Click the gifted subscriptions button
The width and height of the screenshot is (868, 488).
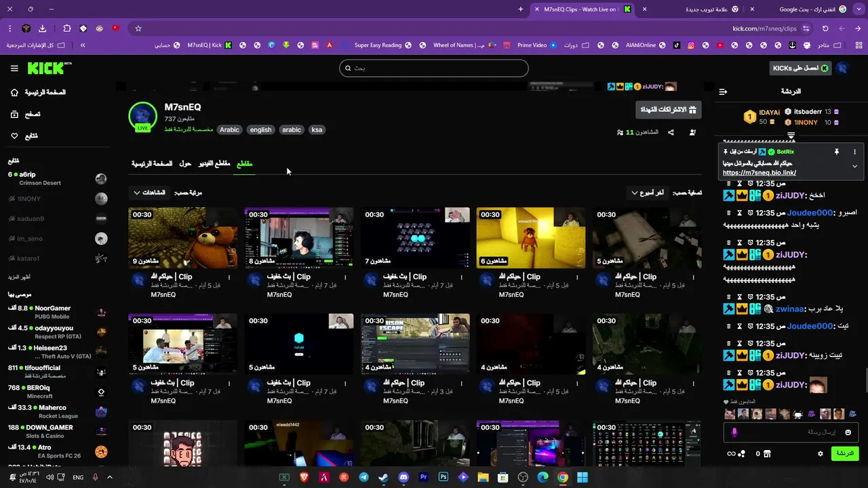[x=669, y=109]
